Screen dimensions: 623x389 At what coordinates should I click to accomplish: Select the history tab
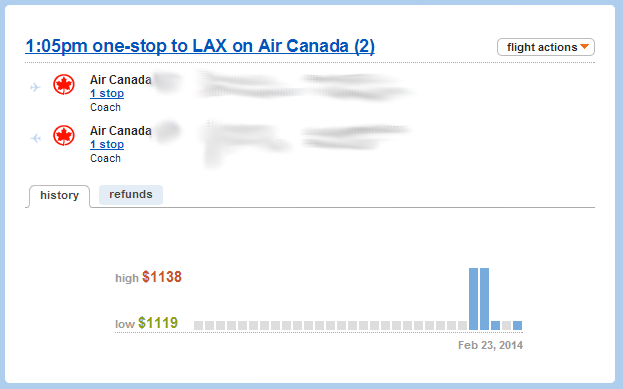(59, 195)
